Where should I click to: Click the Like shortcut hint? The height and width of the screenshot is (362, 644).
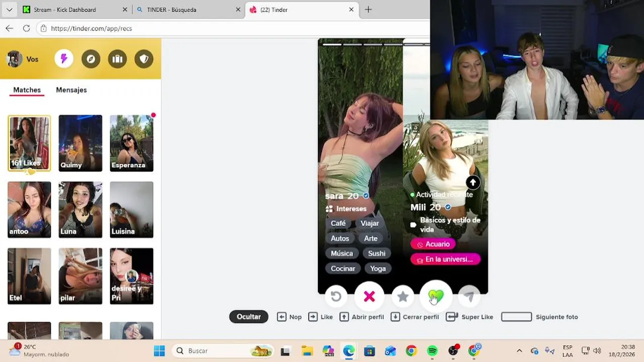click(320, 317)
